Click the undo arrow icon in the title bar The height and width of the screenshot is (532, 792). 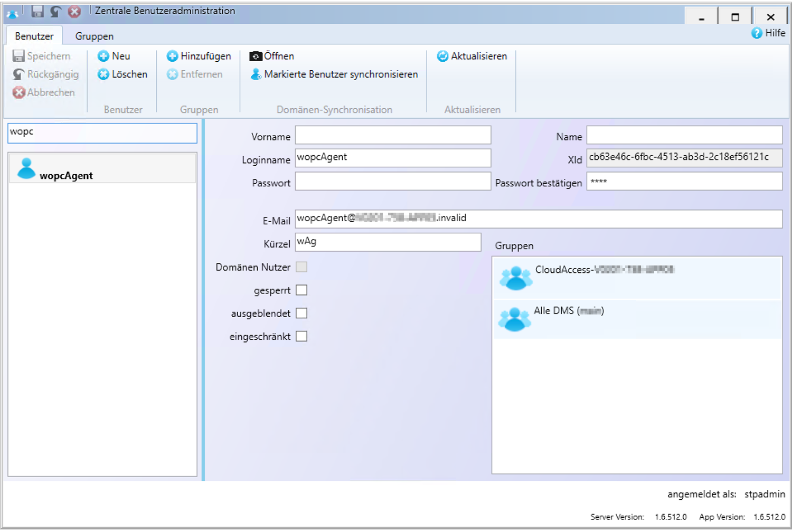(x=56, y=11)
